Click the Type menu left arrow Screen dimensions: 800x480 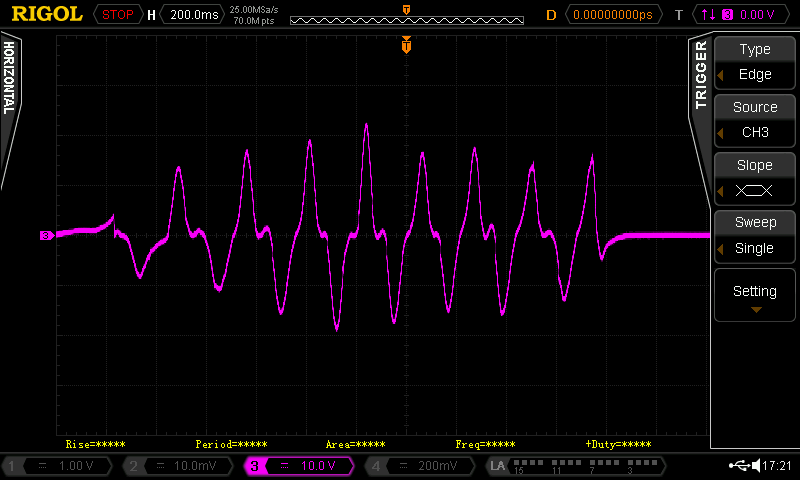[720, 75]
